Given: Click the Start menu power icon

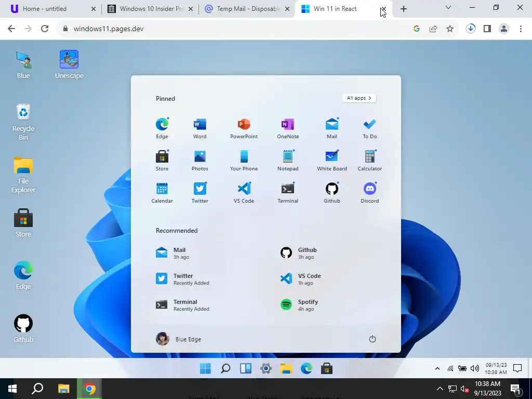Looking at the screenshot, I should pyautogui.click(x=372, y=339).
